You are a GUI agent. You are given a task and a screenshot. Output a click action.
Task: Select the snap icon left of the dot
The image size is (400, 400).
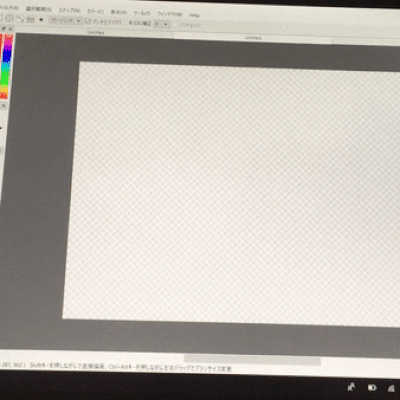pyautogui.click(x=30, y=20)
